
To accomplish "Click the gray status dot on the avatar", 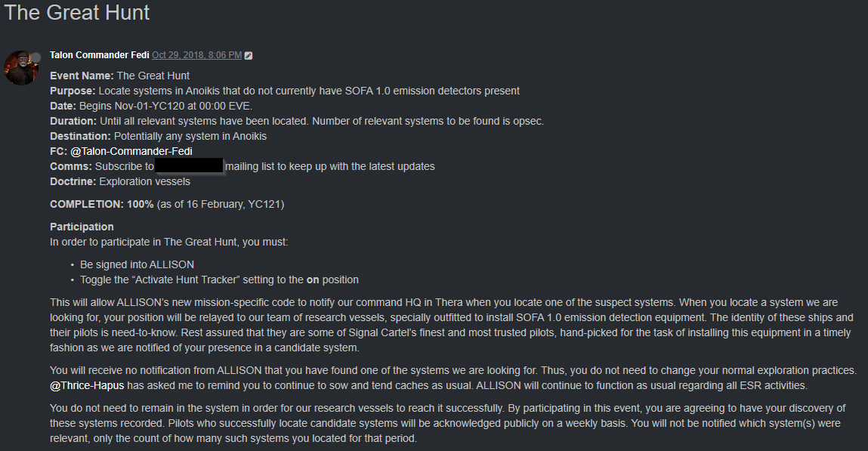I will [36, 57].
